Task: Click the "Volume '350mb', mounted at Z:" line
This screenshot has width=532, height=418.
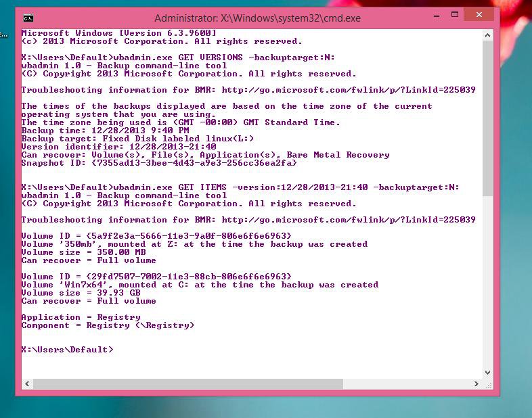Action: point(194,244)
